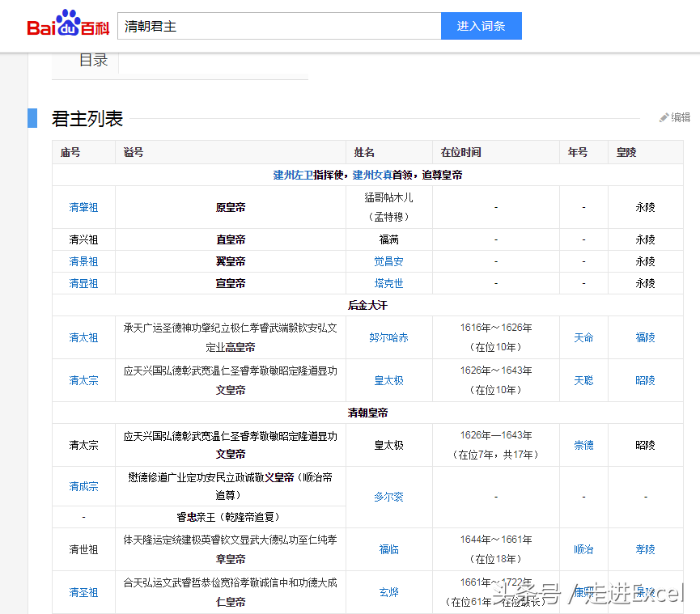The image size is (700, 614).
Task: Follow the 福临 name link
Action: (x=388, y=550)
